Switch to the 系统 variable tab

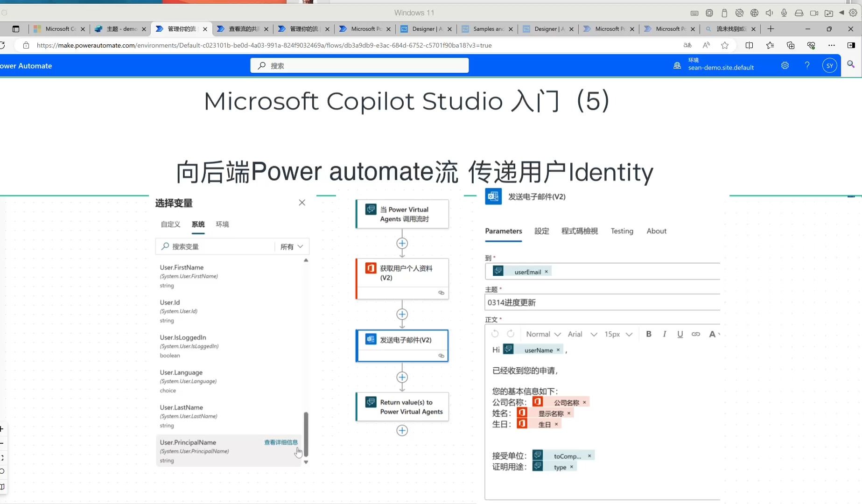click(198, 224)
